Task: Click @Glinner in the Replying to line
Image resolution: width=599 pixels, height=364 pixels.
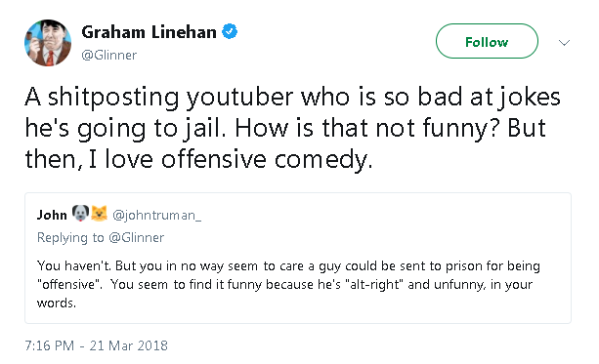Action: 137,237
